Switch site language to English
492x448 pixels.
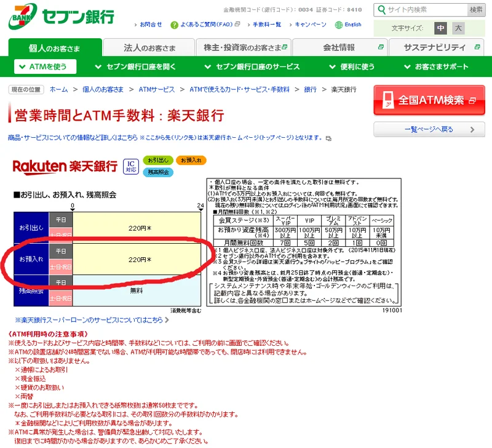(x=353, y=25)
